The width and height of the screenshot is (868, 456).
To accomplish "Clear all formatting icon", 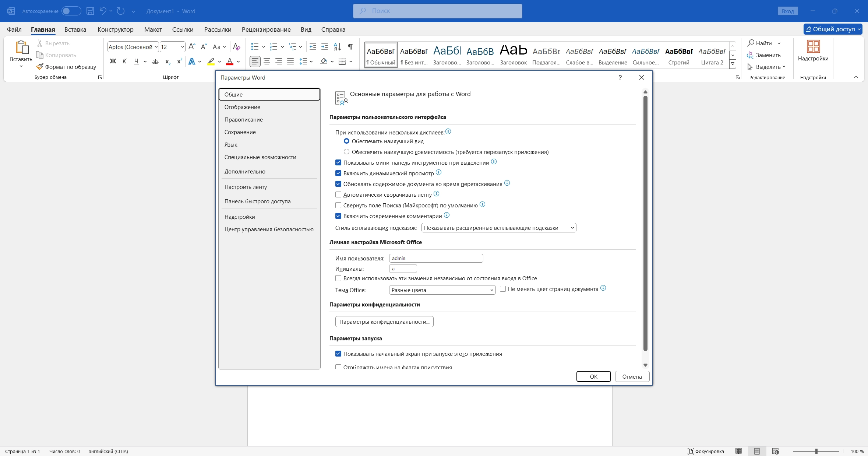I will (236, 46).
